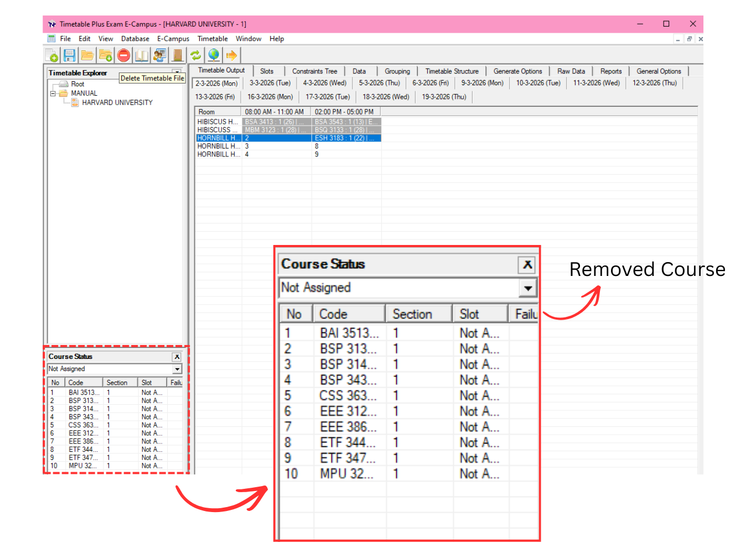Select HARVARD UNIVERSITY tree item
The height and width of the screenshot is (548, 756).
point(117,102)
